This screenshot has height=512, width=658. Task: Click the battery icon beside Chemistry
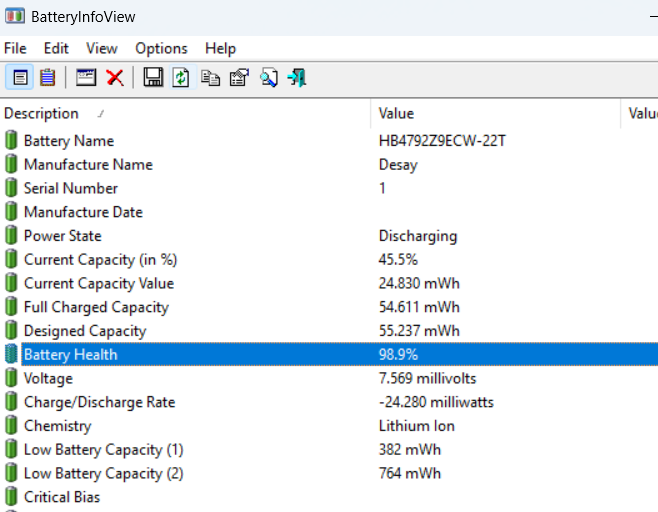click(x=11, y=425)
